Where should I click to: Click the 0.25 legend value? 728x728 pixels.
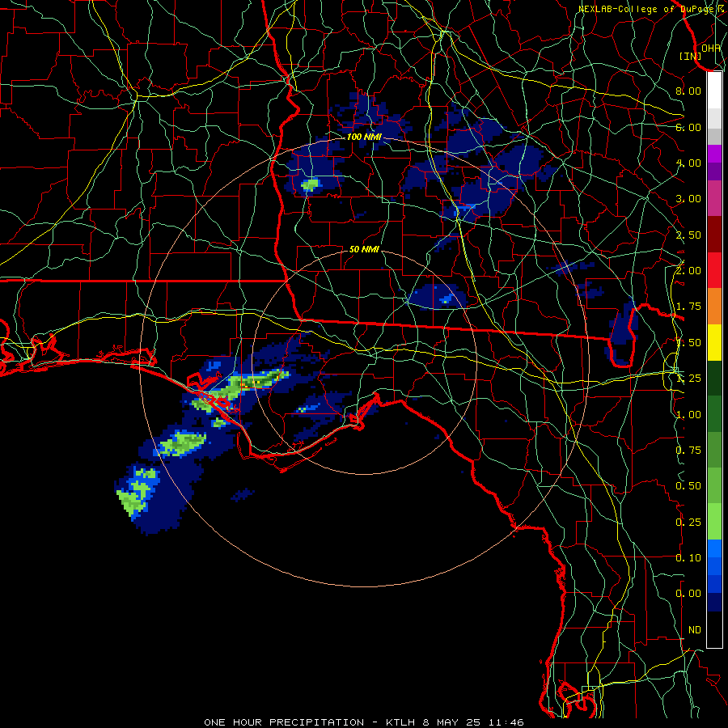688,523
